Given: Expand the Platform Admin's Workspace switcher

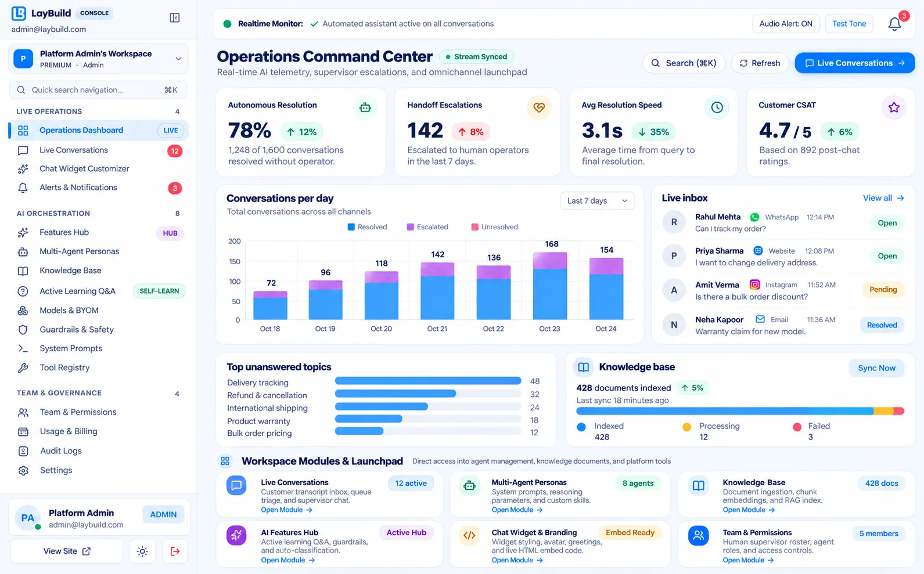Looking at the screenshot, I should 98,59.
